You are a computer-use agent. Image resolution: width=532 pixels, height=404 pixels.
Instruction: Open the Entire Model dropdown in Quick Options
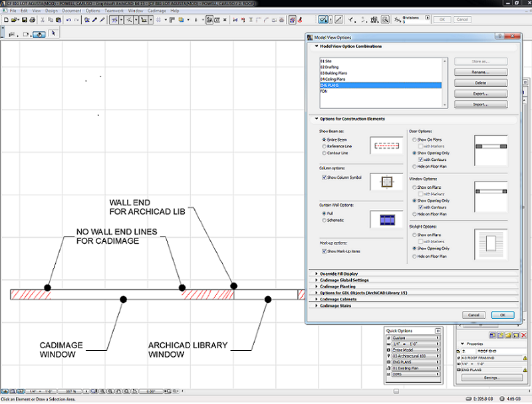click(x=414, y=350)
